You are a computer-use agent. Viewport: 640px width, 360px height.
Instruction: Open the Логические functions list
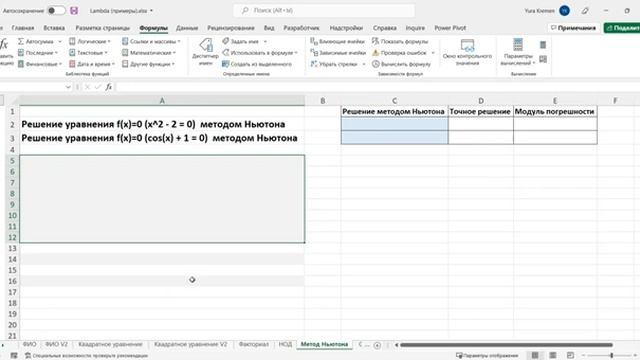tap(90, 41)
